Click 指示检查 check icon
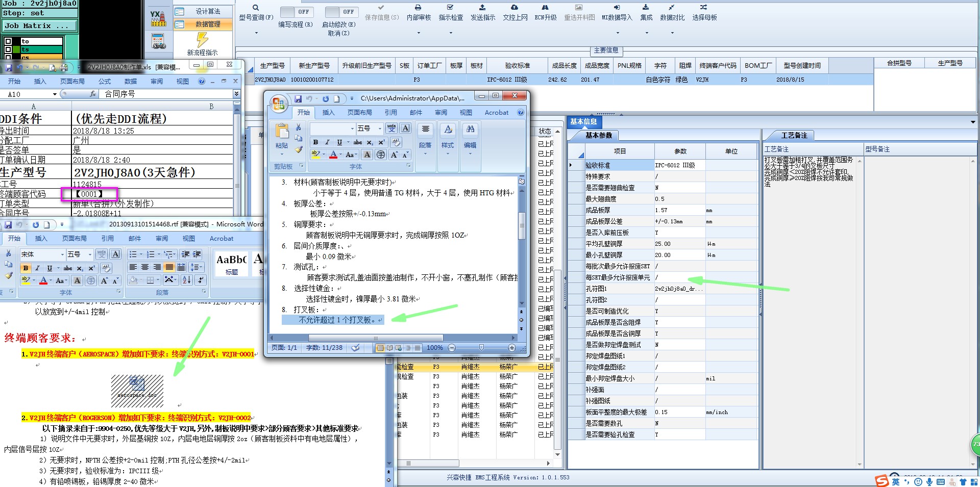 (450, 8)
